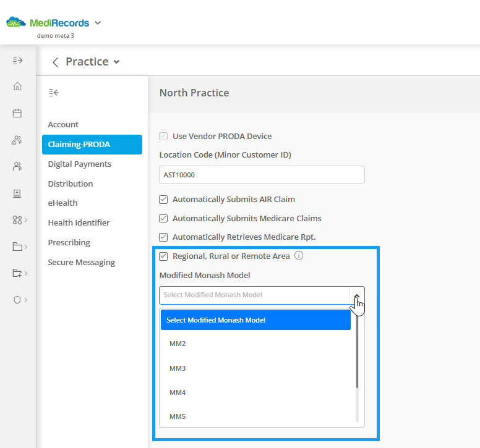Open Prescribing settings
Screen dimensions: 480x448
(x=69, y=242)
